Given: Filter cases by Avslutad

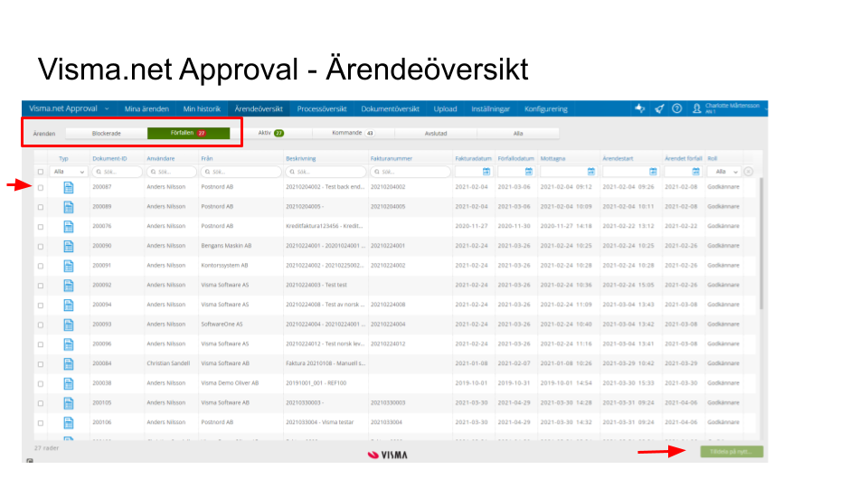Looking at the screenshot, I should 436,134.
